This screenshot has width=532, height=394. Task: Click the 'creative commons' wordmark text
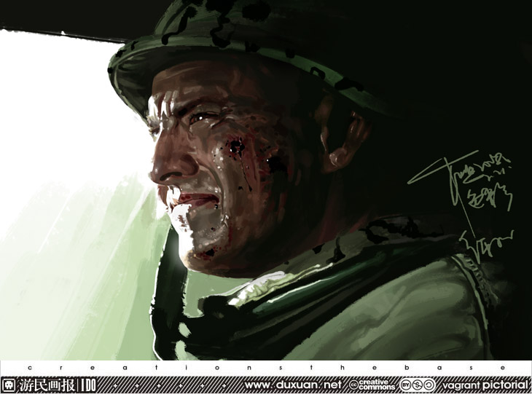(377, 385)
